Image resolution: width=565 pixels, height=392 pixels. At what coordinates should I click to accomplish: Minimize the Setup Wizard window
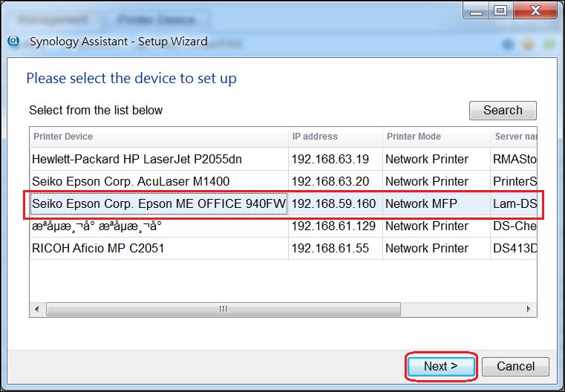pos(477,11)
